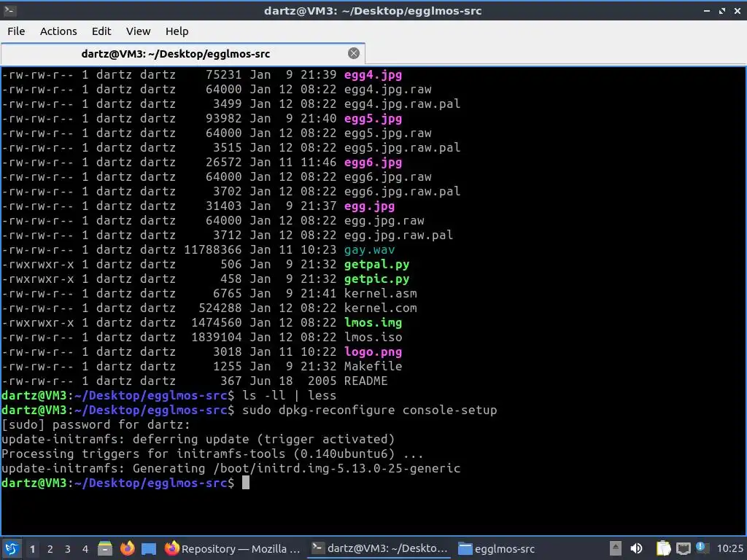Click the removable media tray icon
The width and height of the screenshot is (747, 560).
tap(615, 548)
